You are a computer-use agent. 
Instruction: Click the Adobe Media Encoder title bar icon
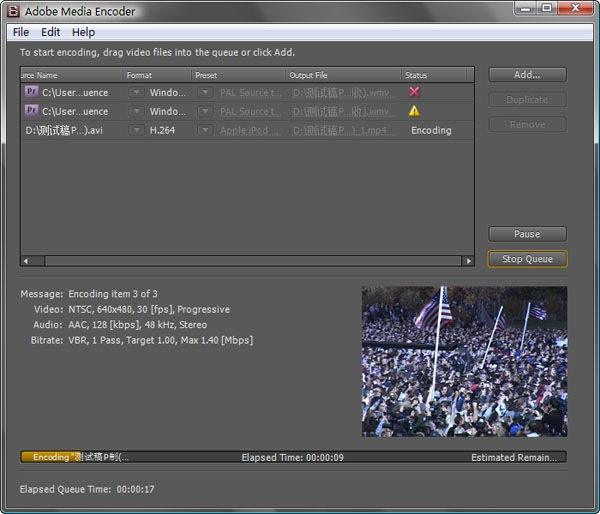pyautogui.click(x=12, y=11)
